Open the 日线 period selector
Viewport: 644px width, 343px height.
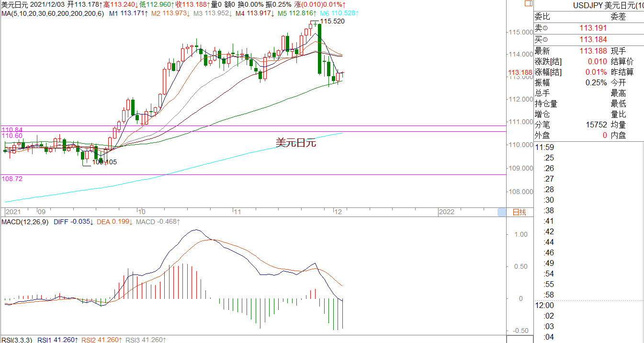(520, 212)
